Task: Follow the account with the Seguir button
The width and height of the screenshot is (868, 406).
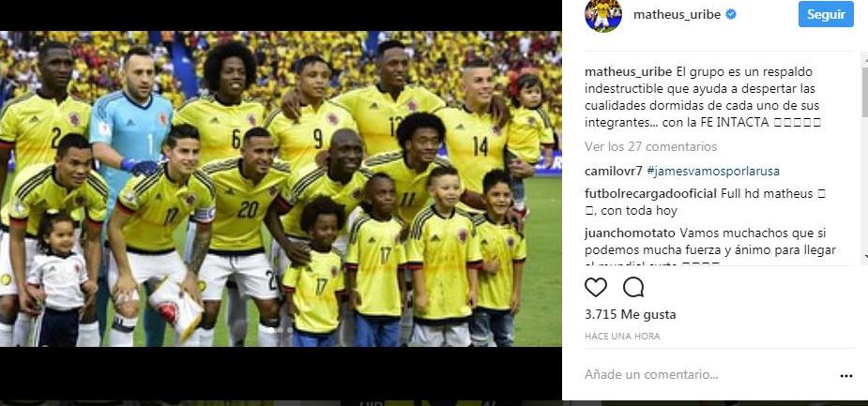Action: [826, 14]
